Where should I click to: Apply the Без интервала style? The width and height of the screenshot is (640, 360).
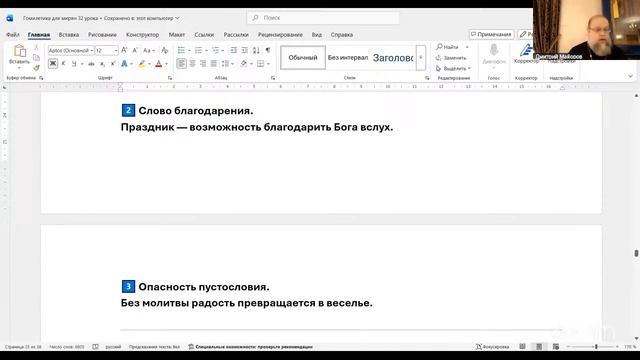(348, 58)
